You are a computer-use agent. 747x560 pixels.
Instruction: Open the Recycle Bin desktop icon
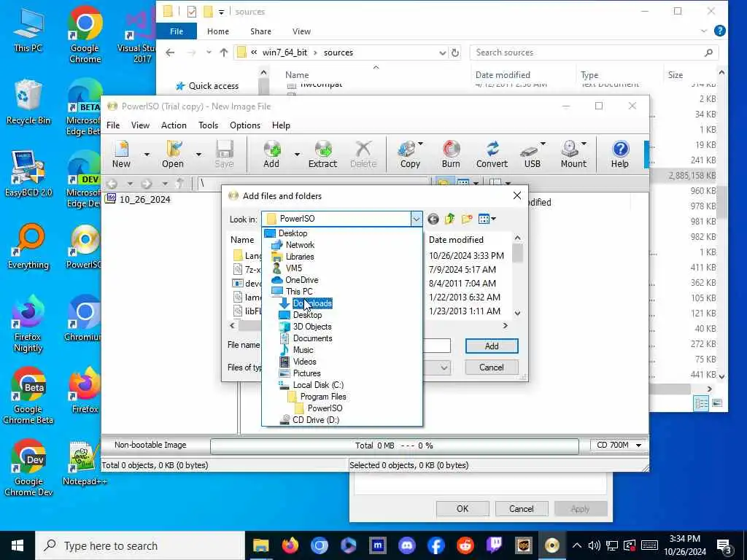(28, 102)
